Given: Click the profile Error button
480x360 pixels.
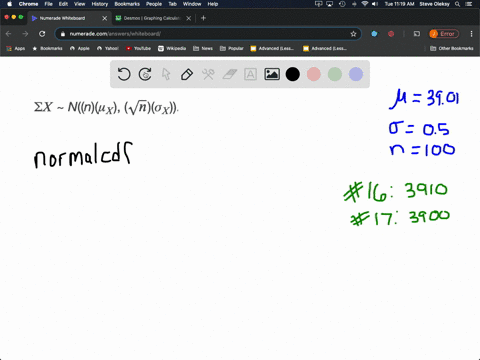Looking at the screenshot, I should click(x=444, y=34).
